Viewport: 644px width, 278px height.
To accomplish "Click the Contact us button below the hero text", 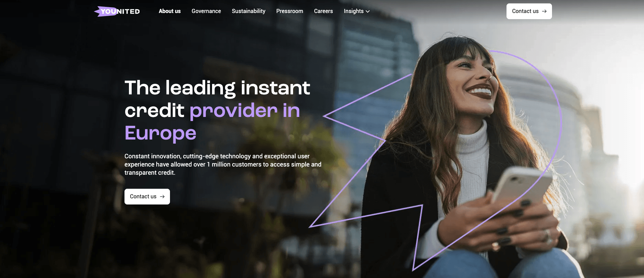I will click(147, 197).
